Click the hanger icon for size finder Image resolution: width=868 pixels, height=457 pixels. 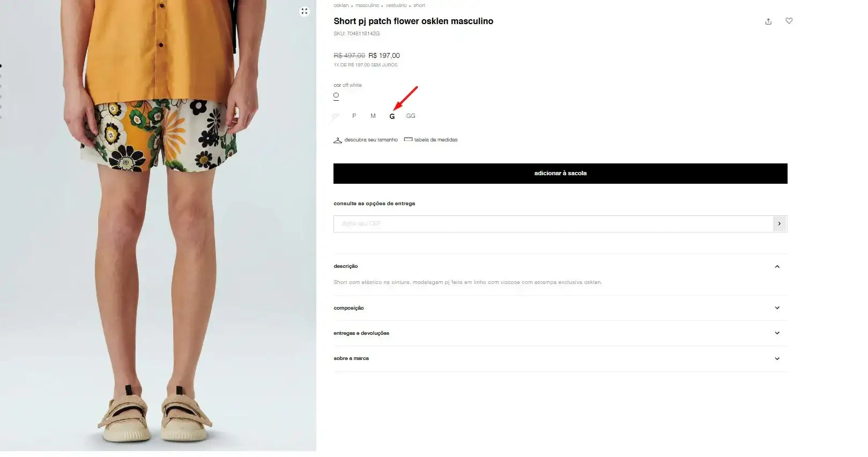coord(338,140)
